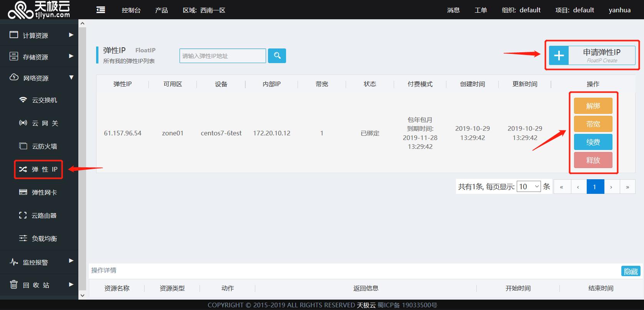Open 控制台 in the top navigation
644x310 pixels.
pos(131,10)
